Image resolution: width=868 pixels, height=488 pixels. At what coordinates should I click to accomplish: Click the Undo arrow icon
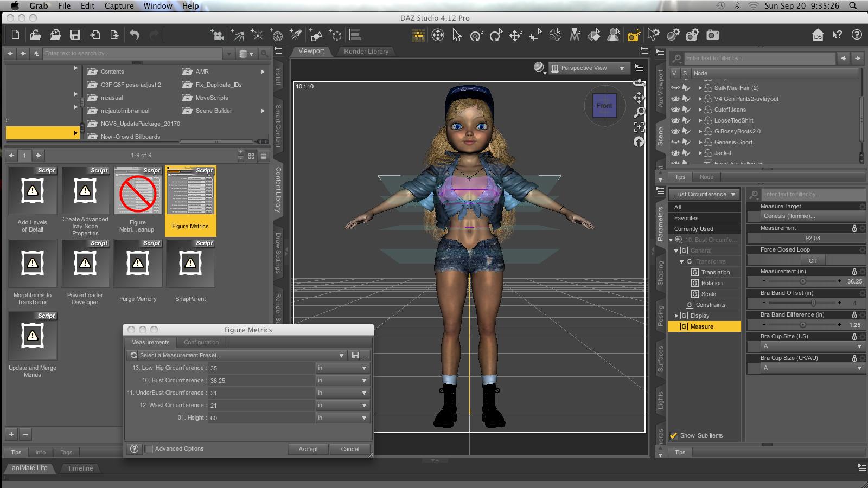click(x=135, y=35)
